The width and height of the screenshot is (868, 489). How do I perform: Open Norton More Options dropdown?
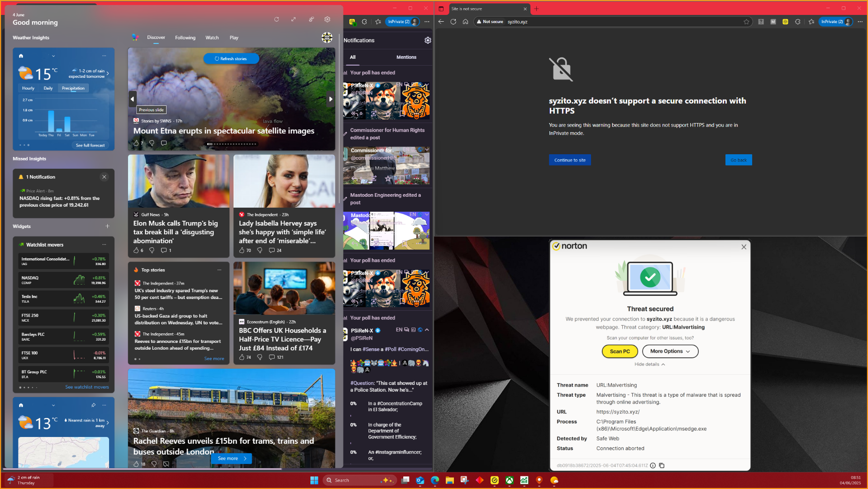point(670,351)
